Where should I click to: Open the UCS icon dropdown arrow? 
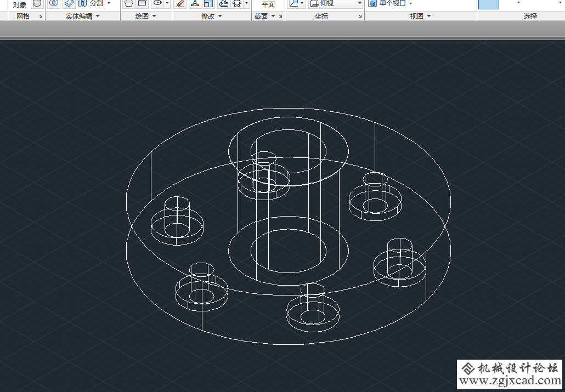(x=302, y=3)
